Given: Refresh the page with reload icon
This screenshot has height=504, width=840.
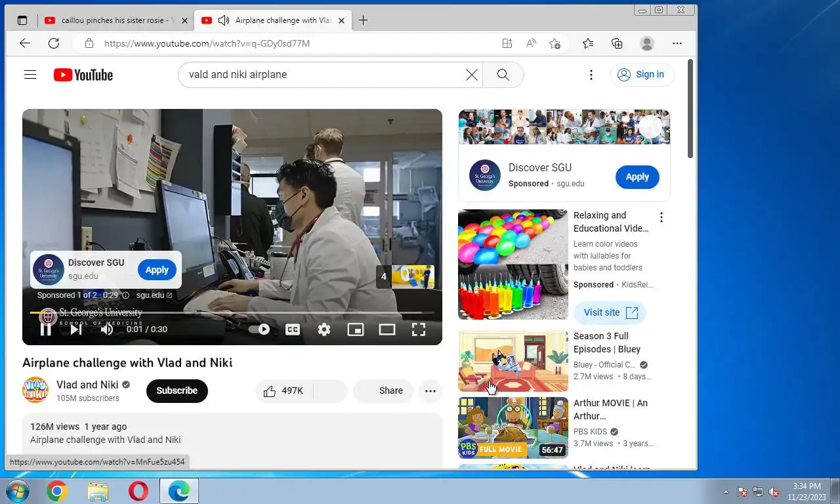Looking at the screenshot, I should coord(54,43).
